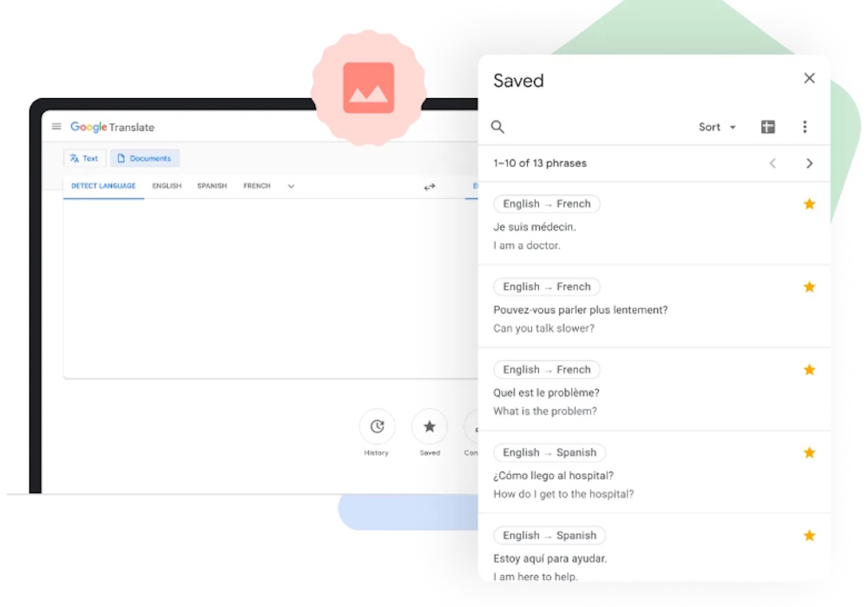Select the Text translation tab
This screenshot has height=607, width=868.
(x=84, y=158)
